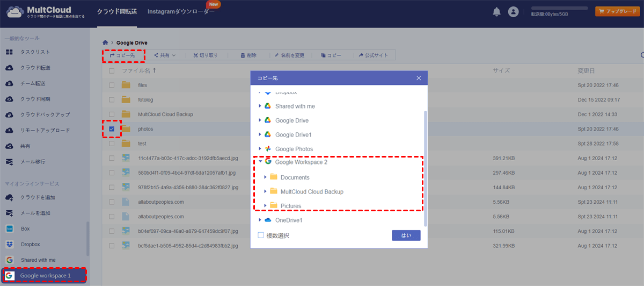Click the 名前を変更 rename toolbar button

coord(289,55)
